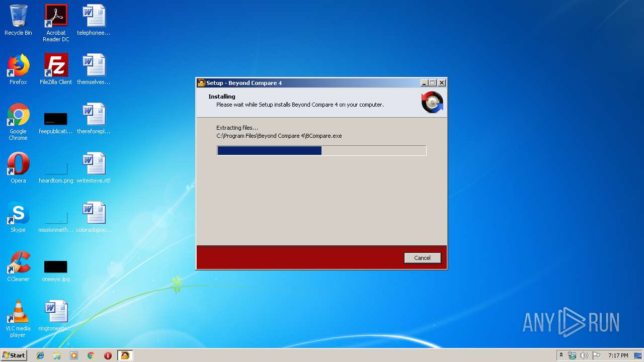Open FileZilla Client shortcut
Screen dimensions: 644x362
click(56, 69)
